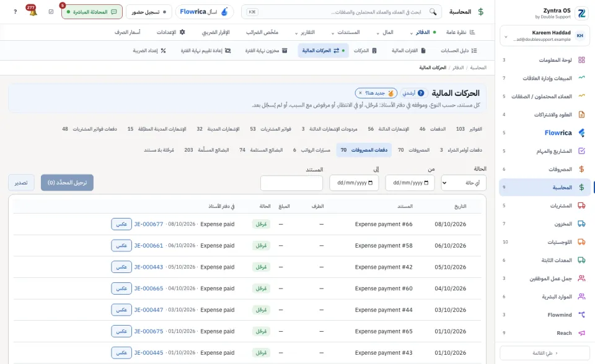Dismiss the جديد هنا؟ chip with X
Image resolution: width=595 pixels, height=364 pixels.
click(x=360, y=93)
